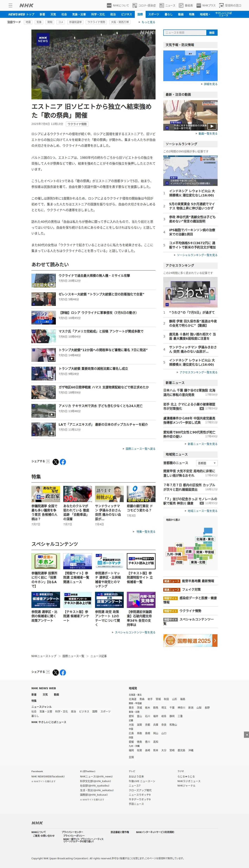Click the 検索 search button
The height and width of the screenshot is (868, 249).
pos(212,33)
